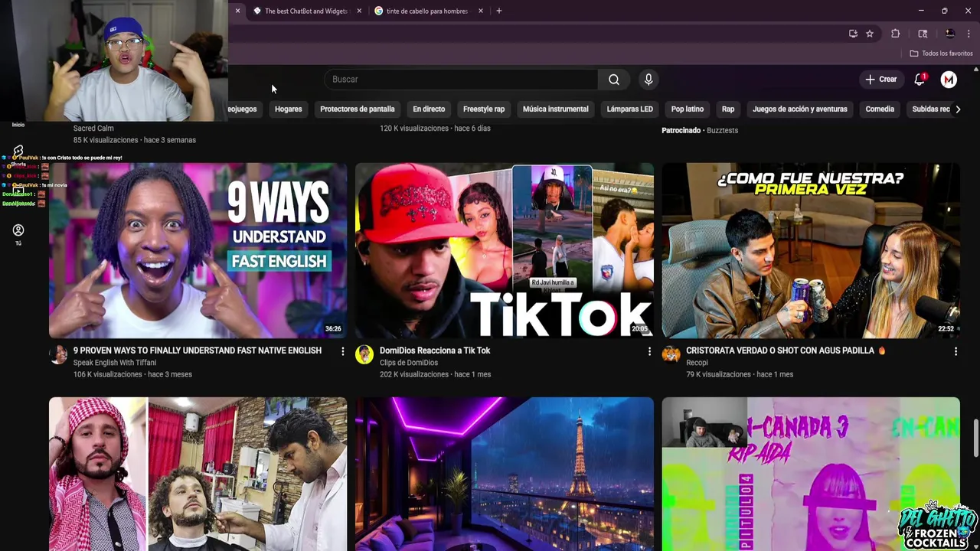Select Juegos de acción y aventuras chip
Screen dimensions: 980x551
coord(800,109)
